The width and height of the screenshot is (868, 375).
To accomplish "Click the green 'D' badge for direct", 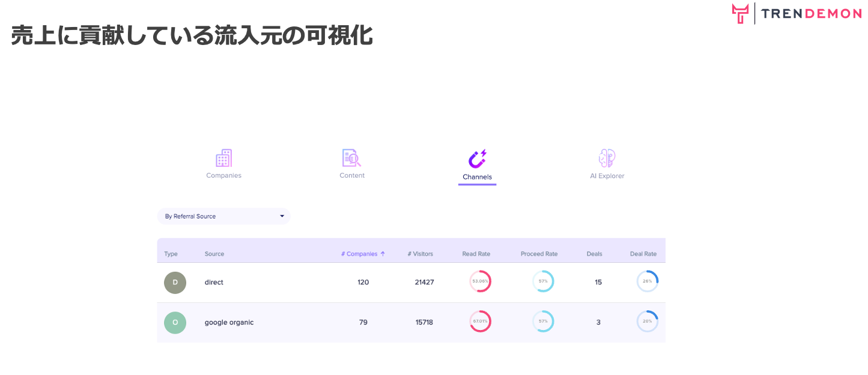I will click(175, 282).
